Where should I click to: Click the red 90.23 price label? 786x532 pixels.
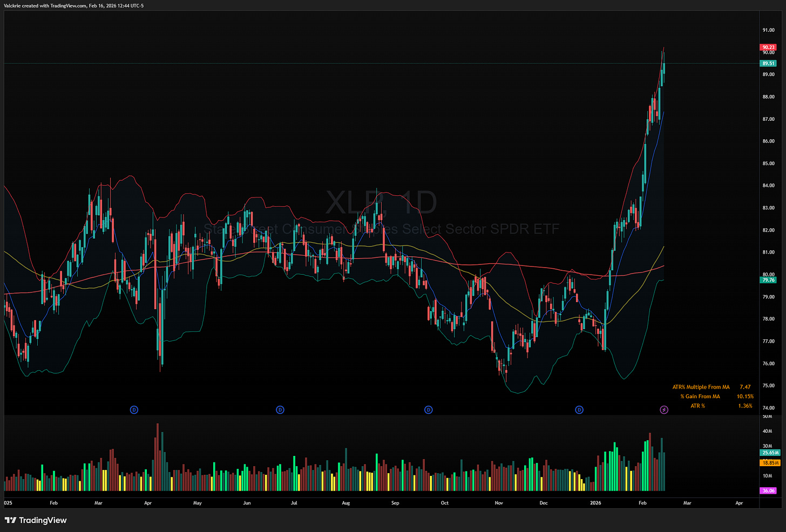pos(768,47)
